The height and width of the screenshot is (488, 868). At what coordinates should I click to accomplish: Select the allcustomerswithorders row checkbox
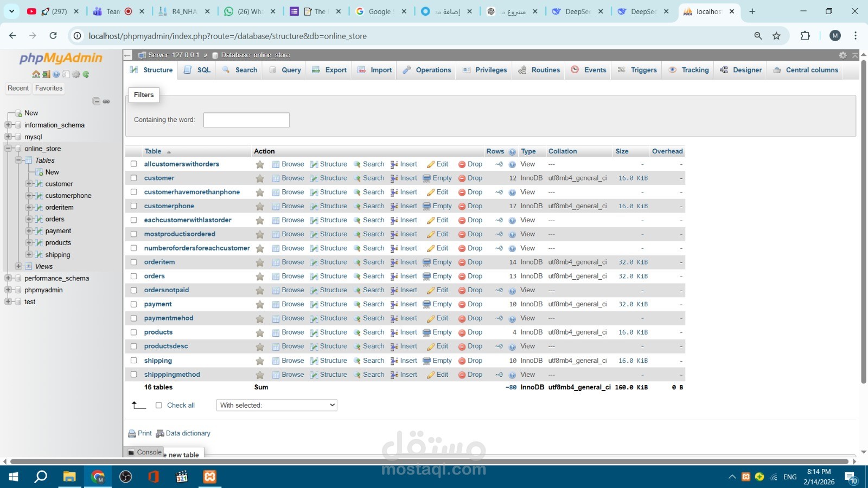(133, 164)
